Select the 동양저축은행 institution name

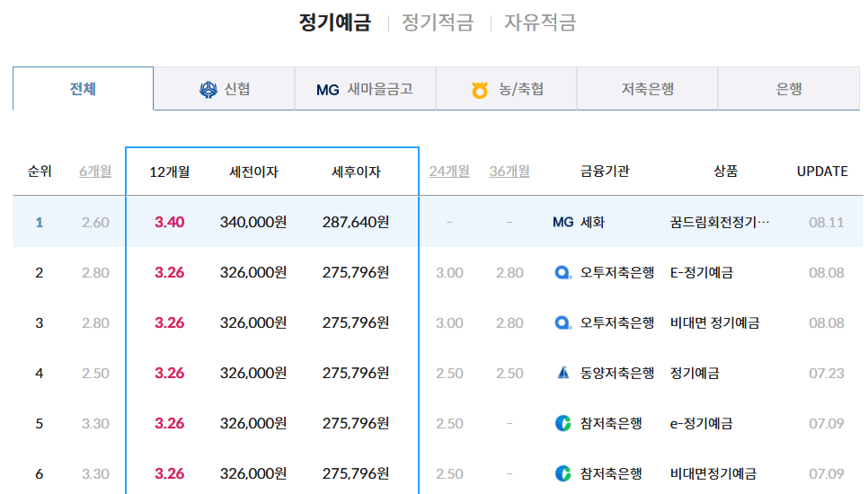[617, 374]
